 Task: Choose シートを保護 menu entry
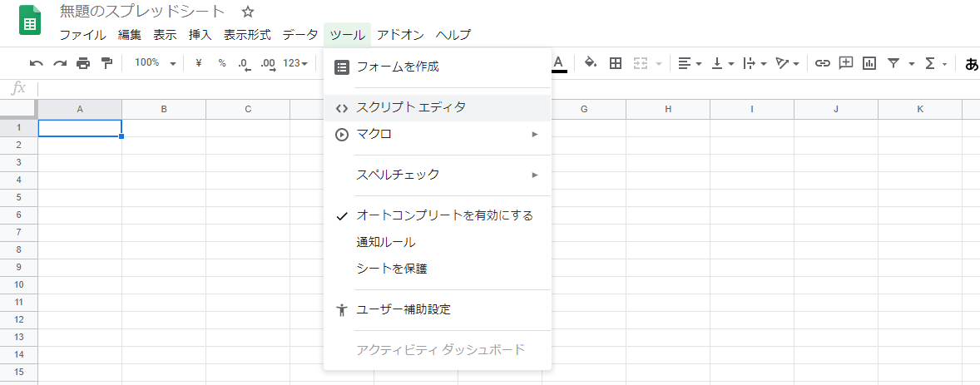(x=438, y=269)
